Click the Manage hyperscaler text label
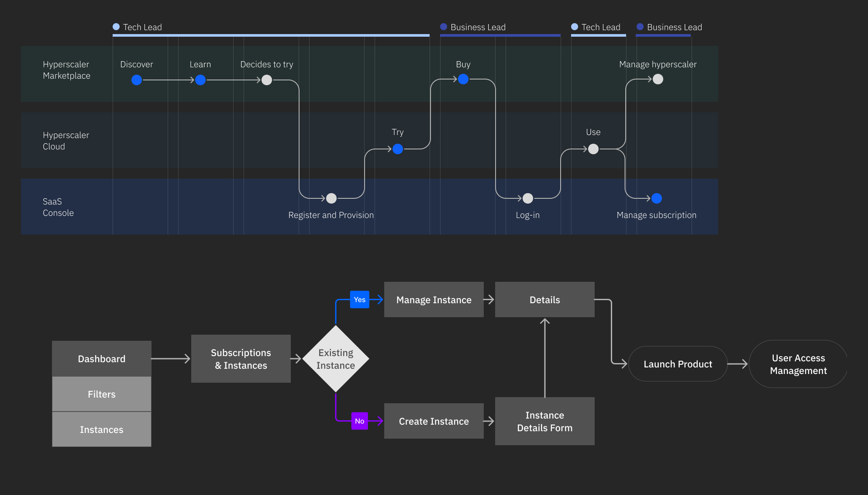Image resolution: width=868 pixels, height=495 pixels. 658,64
